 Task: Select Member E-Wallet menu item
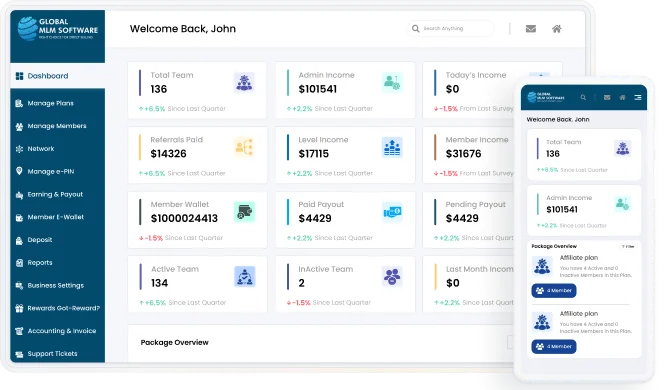(57, 217)
